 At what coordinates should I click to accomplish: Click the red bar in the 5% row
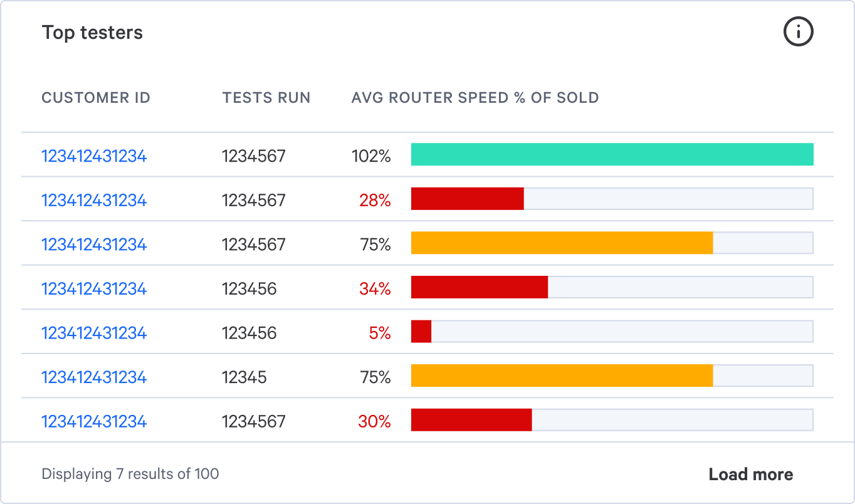pyautogui.click(x=421, y=332)
